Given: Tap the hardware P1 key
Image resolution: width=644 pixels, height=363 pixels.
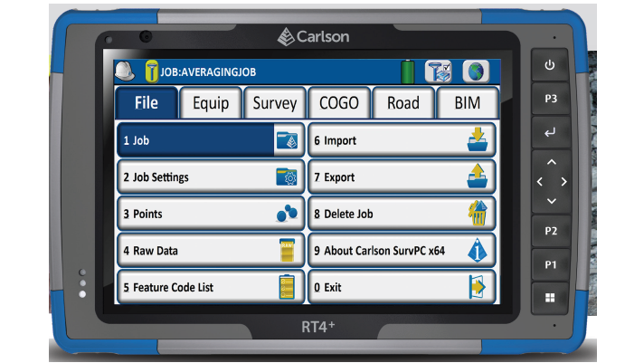Looking at the screenshot, I should coord(550,264).
